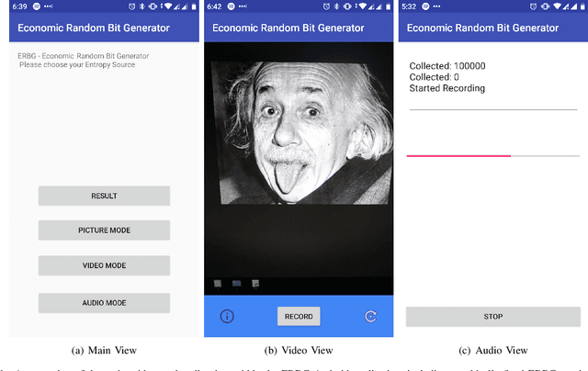
Task: Choose AUDIO MODE entropy source
Action: pos(104,302)
